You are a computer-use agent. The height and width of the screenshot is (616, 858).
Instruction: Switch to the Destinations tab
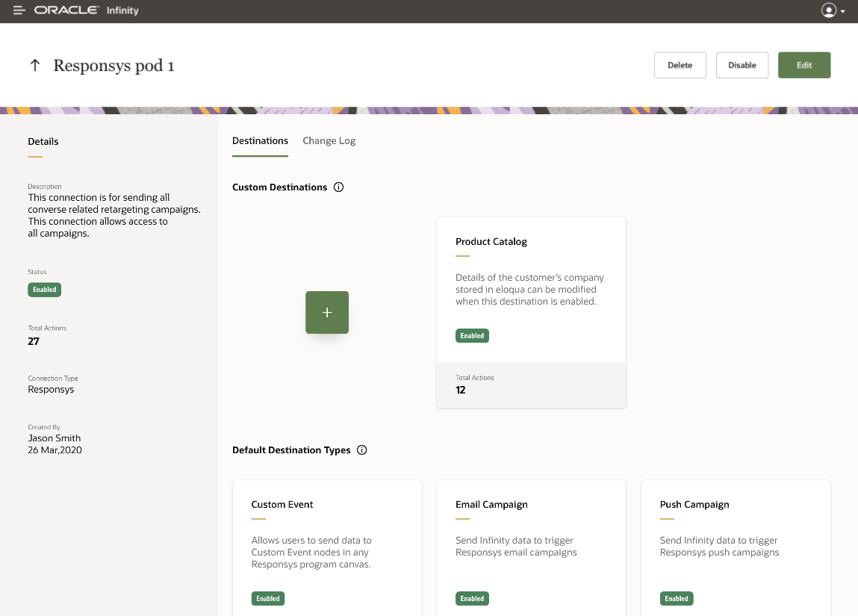click(x=260, y=140)
